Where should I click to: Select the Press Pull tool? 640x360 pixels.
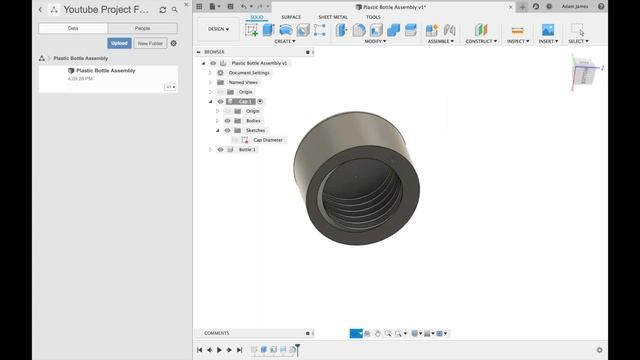[342, 30]
